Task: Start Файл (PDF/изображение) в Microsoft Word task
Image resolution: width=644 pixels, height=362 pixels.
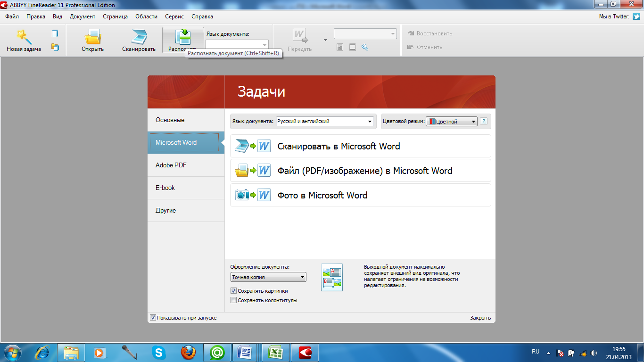Action: pos(361,171)
